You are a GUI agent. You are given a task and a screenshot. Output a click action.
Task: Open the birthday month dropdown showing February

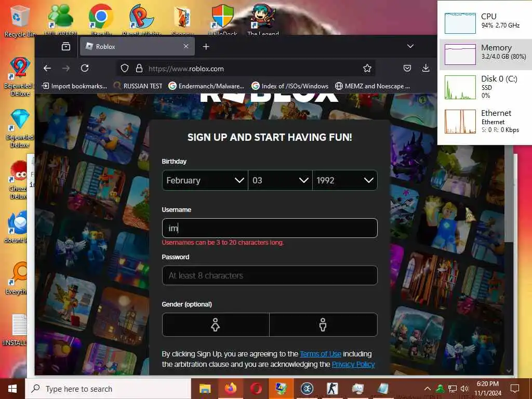pos(205,180)
